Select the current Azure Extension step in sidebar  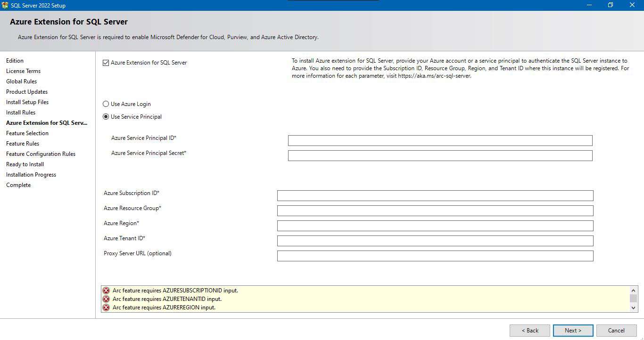coord(47,123)
